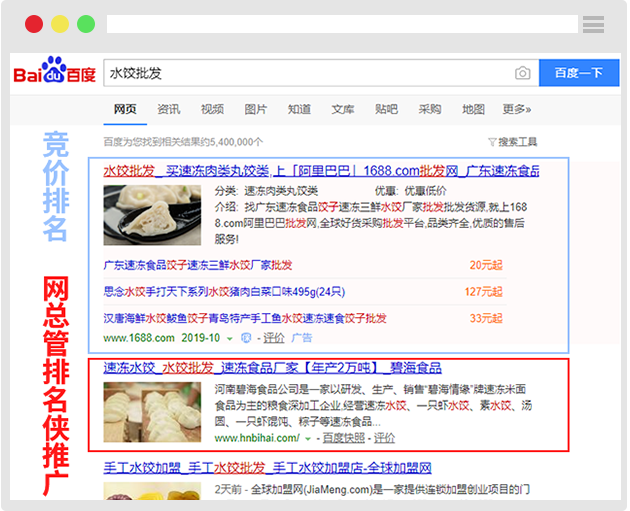Expand dropdown arrow after www.hnbihai.com
The height and width of the screenshot is (511, 630).
(x=309, y=438)
